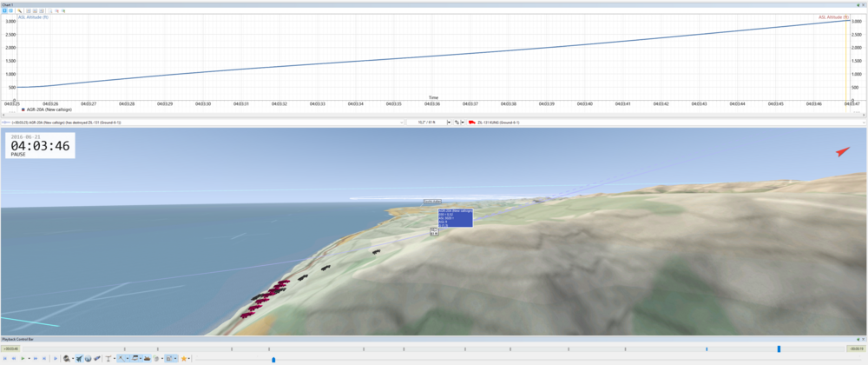Click the AGR-20A blue label in 3D view
The width and height of the screenshot is (868, 365).
pos(455,217)
